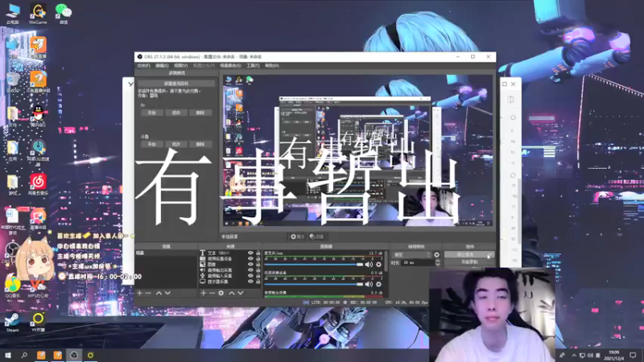This screenshot has width=644, height=362.
Task: Remove the selected source with the minus icon
Action: pyautogui.click(x=212, y=293)
